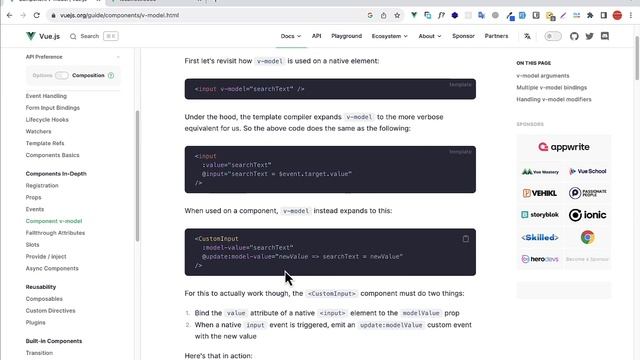Open Registration page in sidebar
640x360 pixels.
pos(42,185)
